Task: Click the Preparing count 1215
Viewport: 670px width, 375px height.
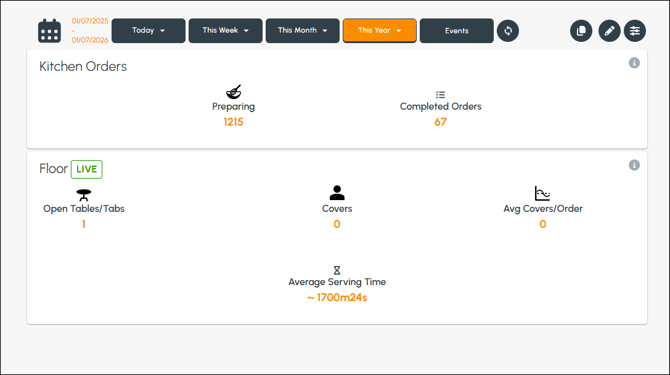Action: (x=233, y=122)
